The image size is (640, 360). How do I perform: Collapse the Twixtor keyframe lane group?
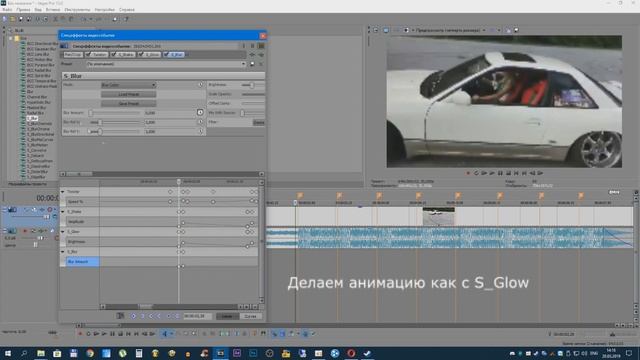point(63,191)
